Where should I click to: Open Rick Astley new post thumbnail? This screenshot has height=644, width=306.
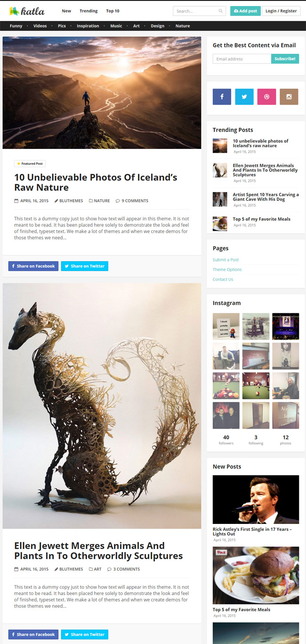pyautogui.click(x=256, y=499)
